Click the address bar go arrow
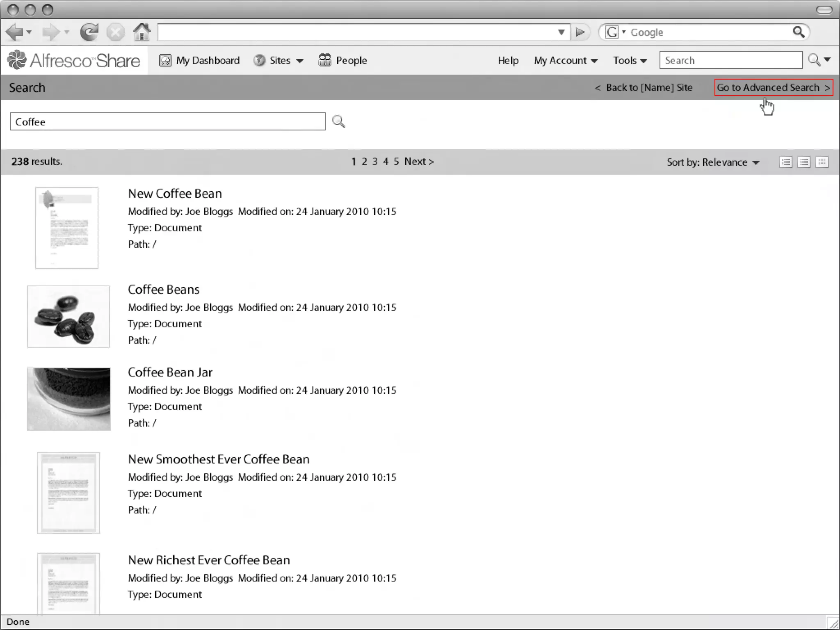The height and width of the screenshot is (630, 840). tap(580, 32)
